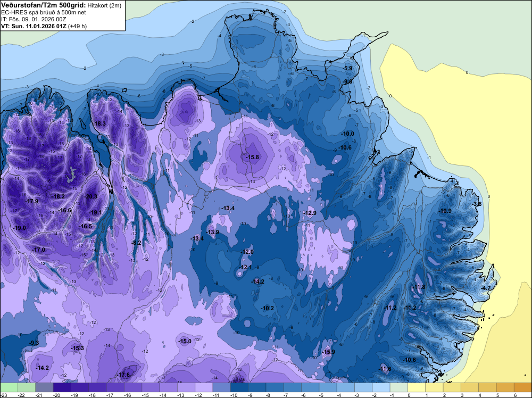Click the -9.3 temperature value
This screenshot has width=532, height=398.
tap(34, 343)
